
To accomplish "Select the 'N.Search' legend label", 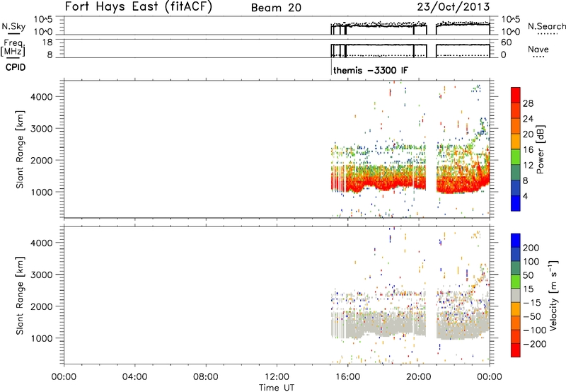I will coord(546,26).
